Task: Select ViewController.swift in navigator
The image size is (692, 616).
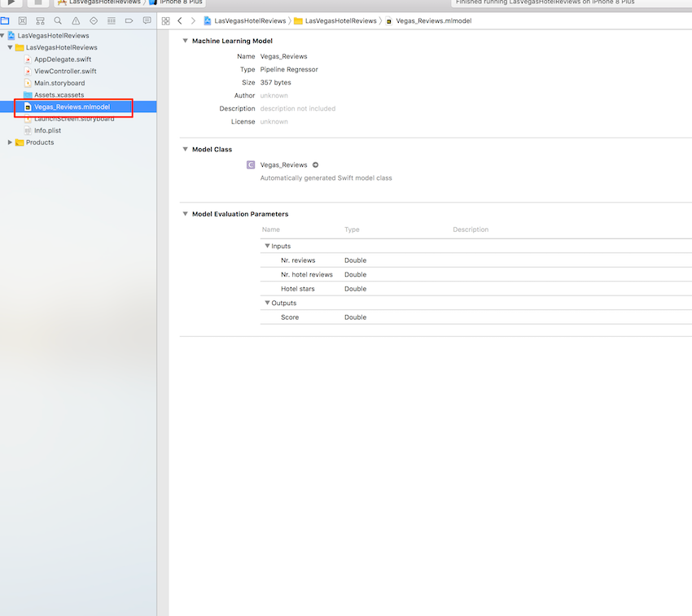Action: 65,71
